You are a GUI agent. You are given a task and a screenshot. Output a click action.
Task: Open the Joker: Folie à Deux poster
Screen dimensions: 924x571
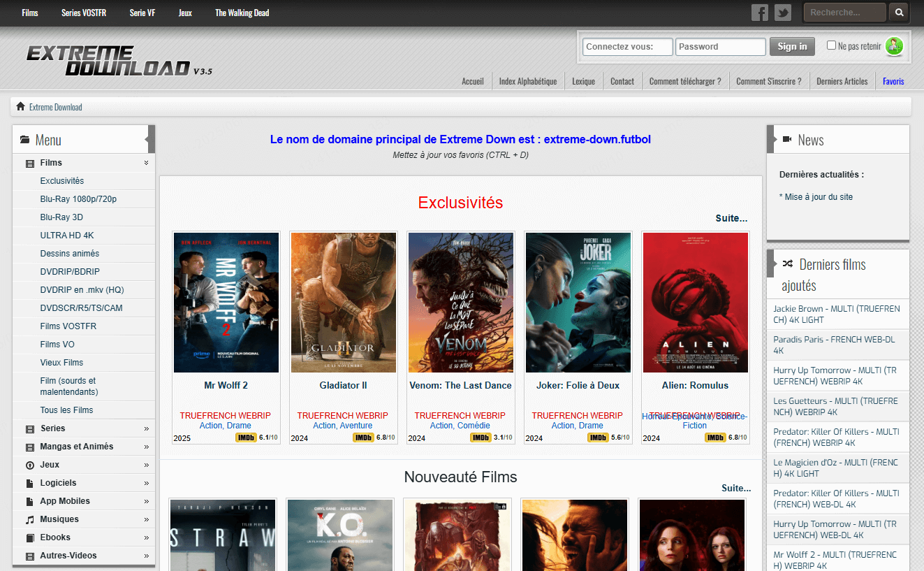(x=578, y=303)
